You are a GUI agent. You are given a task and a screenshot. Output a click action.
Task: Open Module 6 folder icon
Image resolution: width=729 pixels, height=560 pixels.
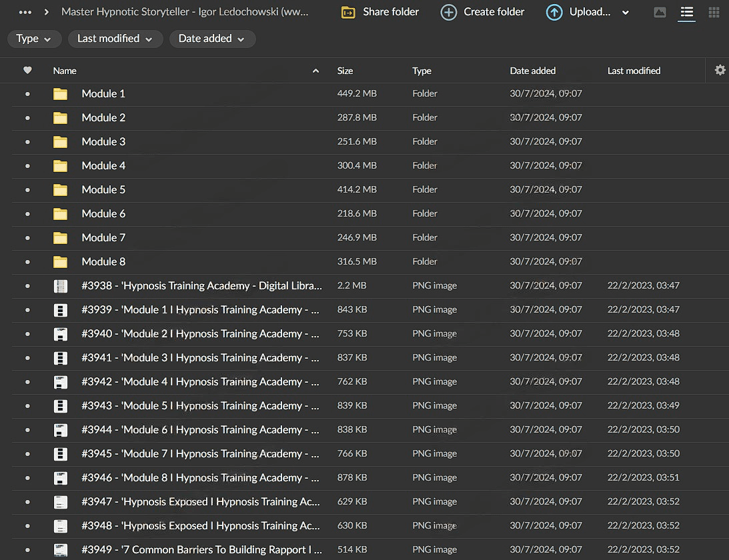click(x=60, y=214)
